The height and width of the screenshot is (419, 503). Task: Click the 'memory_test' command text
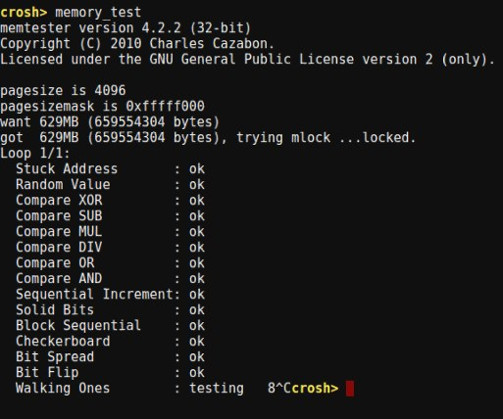pyautogui.click(x=98, y=13)
